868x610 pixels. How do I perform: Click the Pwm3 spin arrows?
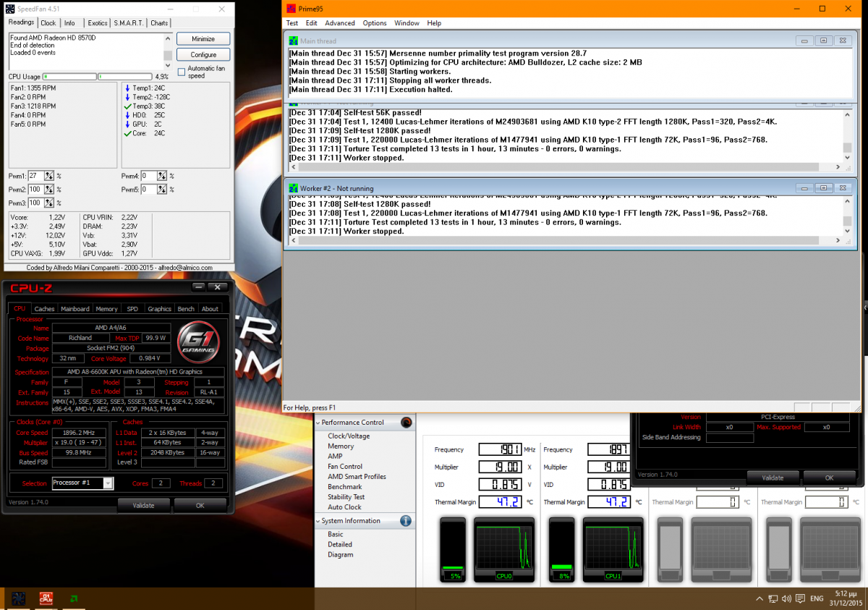[x=49, y=203]
